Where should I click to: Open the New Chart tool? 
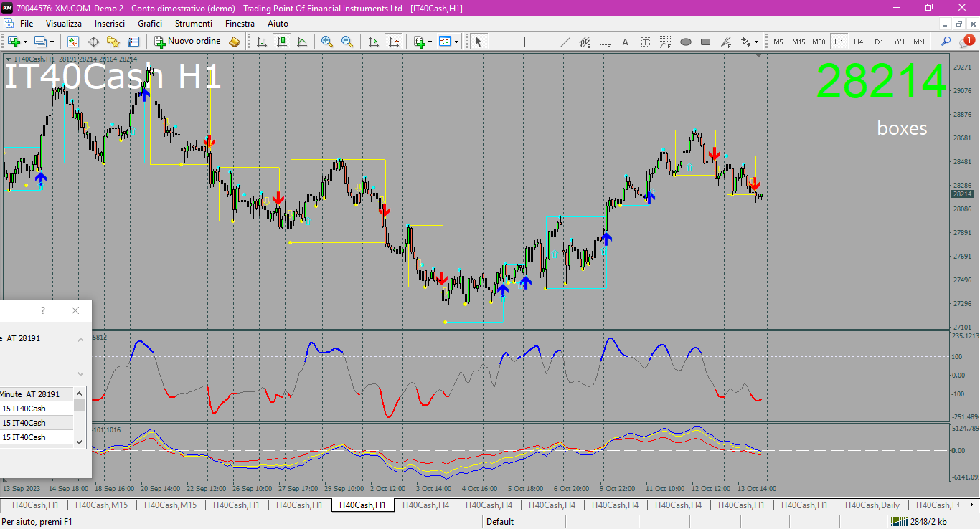pyautogui.click(x=13, y=42)
